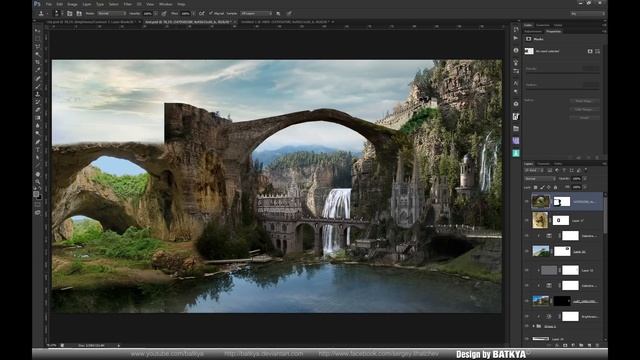Open the Window menu
Screen dimensions: 640x360
pyautogui.click(x=165, y=4)
